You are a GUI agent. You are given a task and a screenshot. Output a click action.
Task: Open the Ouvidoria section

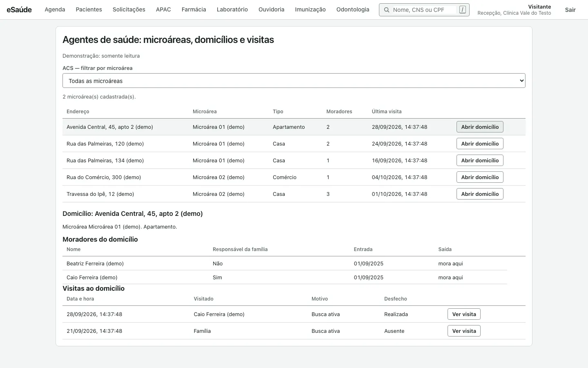pyautogui.click(x=271, y=9)
